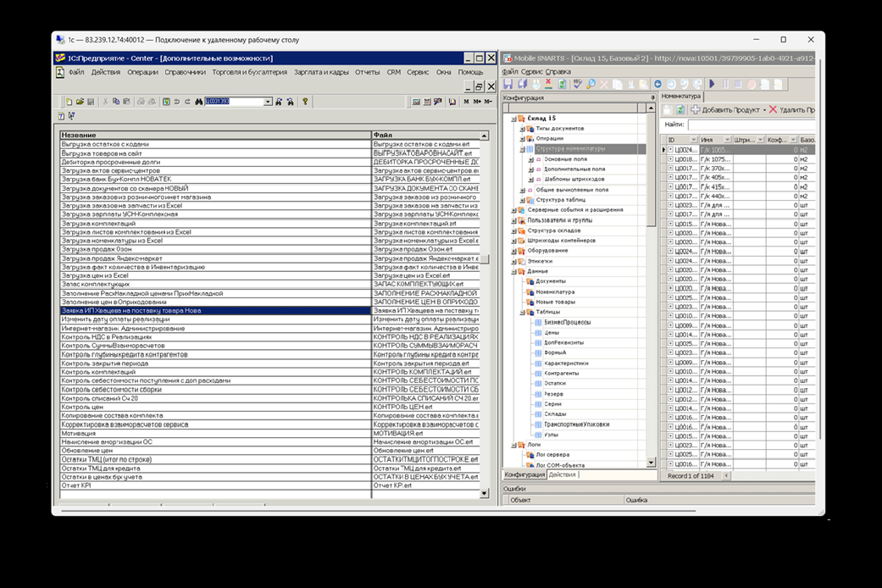Select the Документы tree item
882x588 pixels.
click(551, 281)
